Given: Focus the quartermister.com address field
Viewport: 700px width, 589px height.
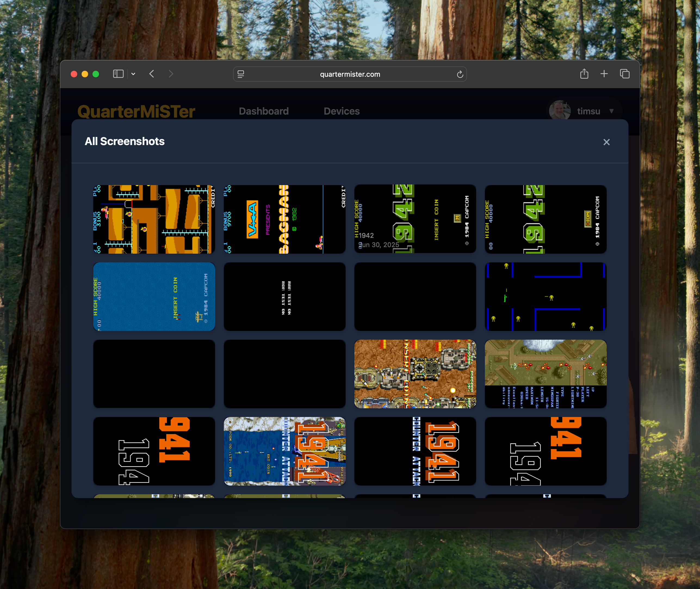Looking at the screenshot, I should (350, 74).
